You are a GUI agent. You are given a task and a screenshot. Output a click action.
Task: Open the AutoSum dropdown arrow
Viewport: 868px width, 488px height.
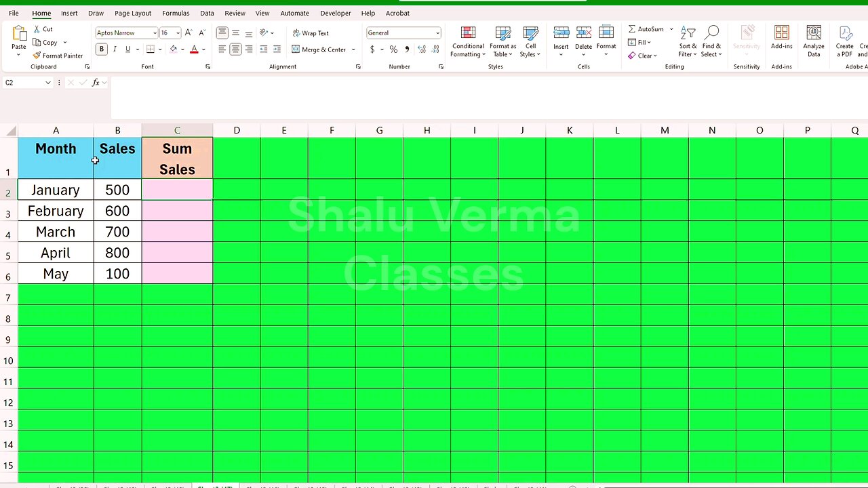click(671, 29)
